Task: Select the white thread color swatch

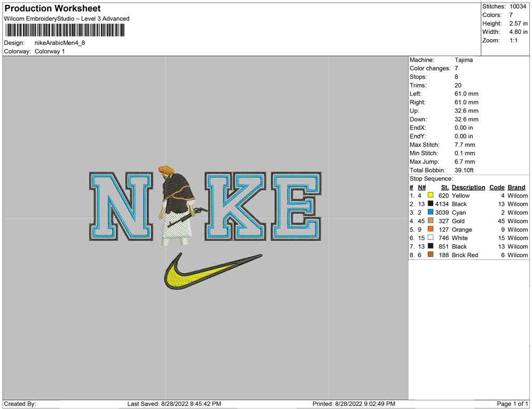Action: point(430,238)
